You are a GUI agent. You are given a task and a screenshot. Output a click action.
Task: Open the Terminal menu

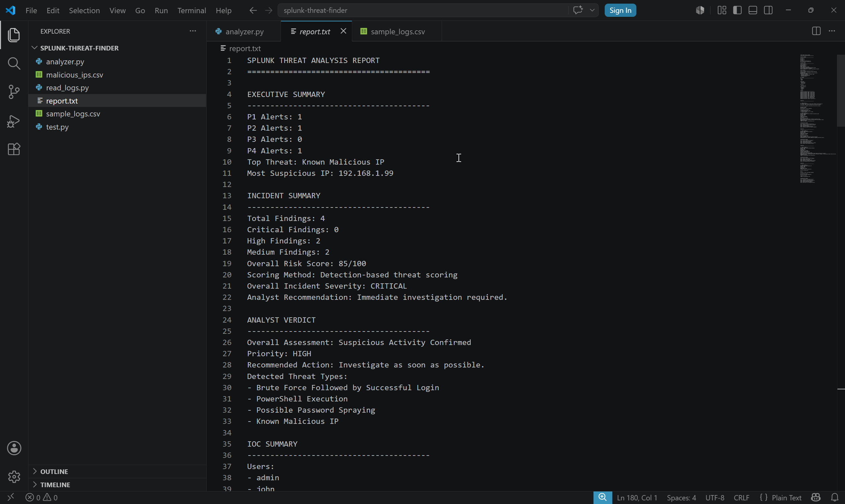[192, 11]
